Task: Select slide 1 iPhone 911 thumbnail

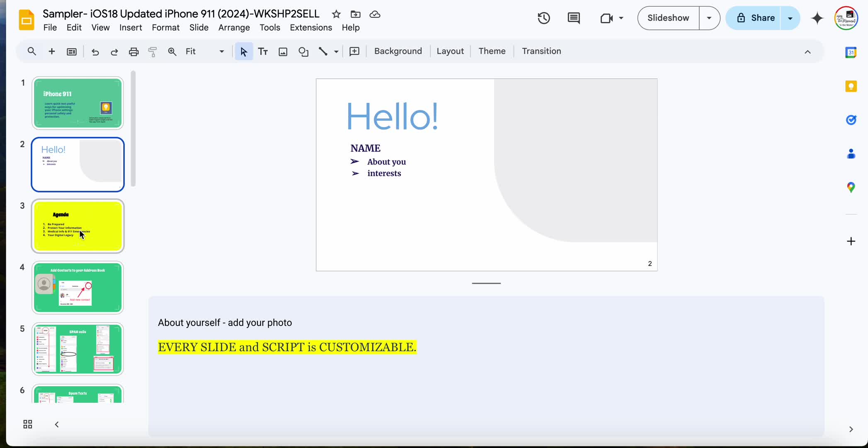Action: (x=78, y=103)
